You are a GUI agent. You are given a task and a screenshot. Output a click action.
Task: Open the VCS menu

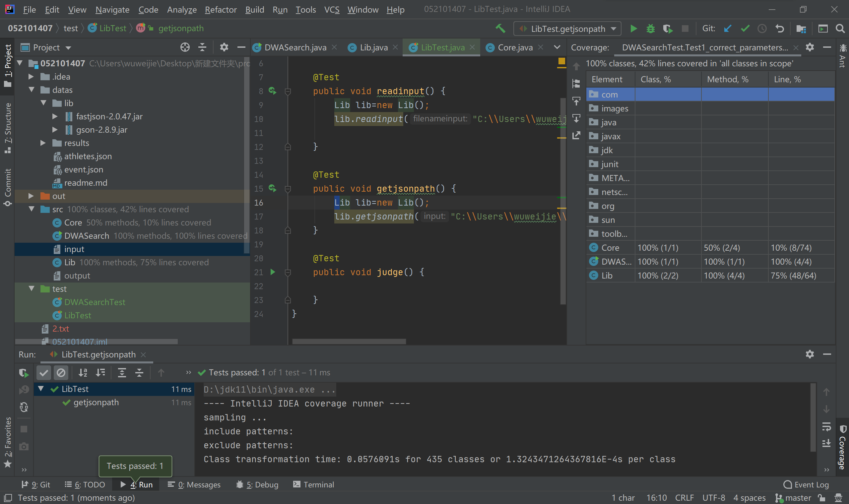(x=331, y=10)
